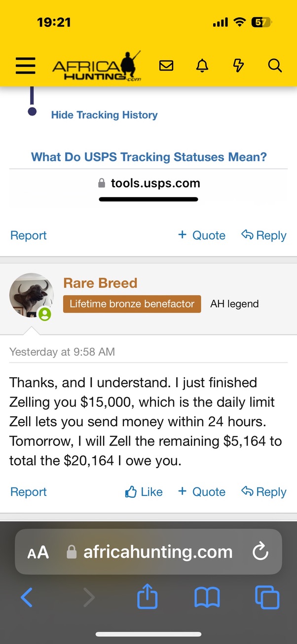Report the Rare Breed post
This screenshot has width=297, height=644.
29,492
